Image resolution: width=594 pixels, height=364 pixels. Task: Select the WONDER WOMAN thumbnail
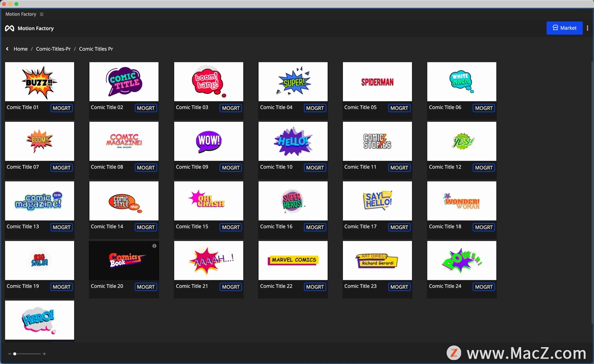(x=462, y=201)
